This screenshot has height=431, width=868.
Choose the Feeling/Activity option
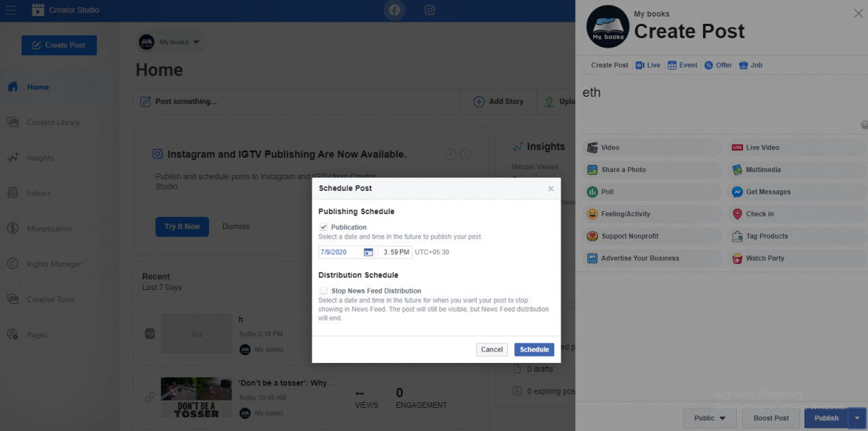pyautogui.click(x=651, y=214)
